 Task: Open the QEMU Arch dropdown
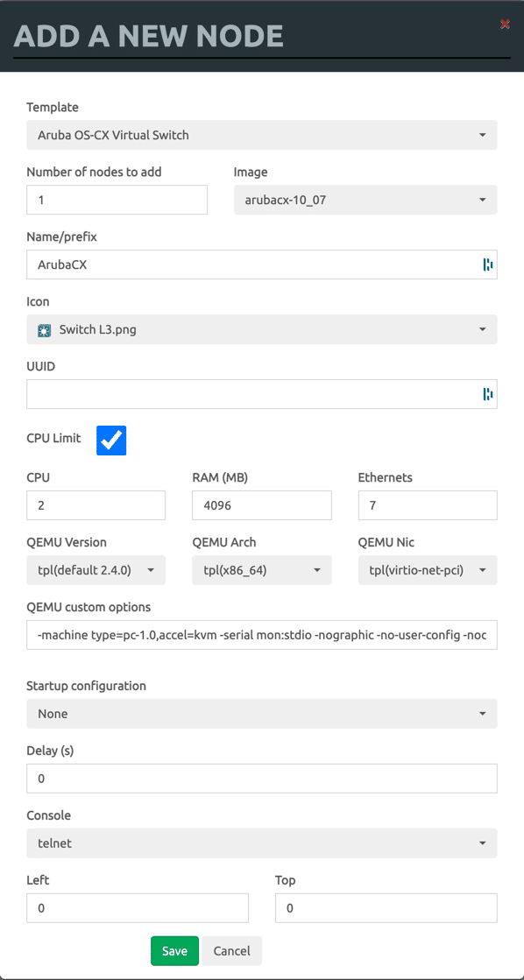(262, 570)
